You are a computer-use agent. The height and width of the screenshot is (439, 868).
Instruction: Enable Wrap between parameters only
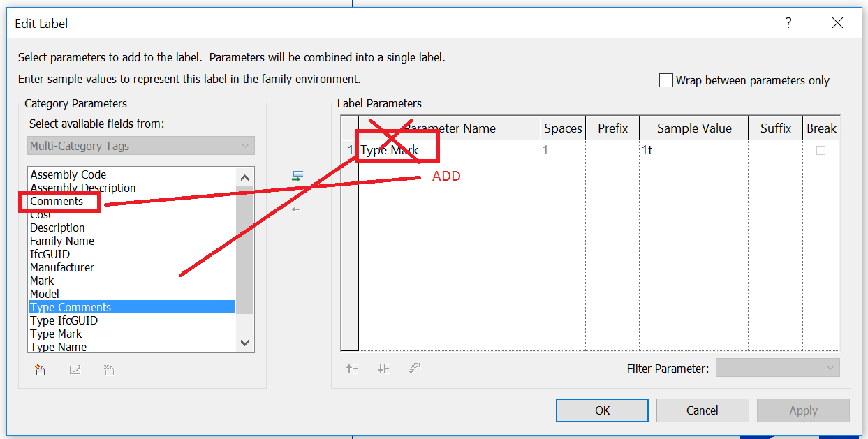[665, 80]
